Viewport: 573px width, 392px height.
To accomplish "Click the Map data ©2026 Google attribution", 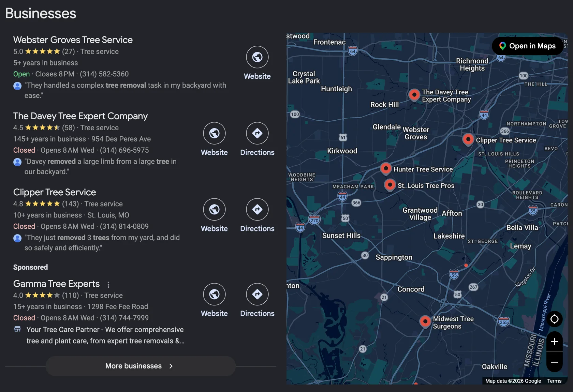I will coord(513,381).
